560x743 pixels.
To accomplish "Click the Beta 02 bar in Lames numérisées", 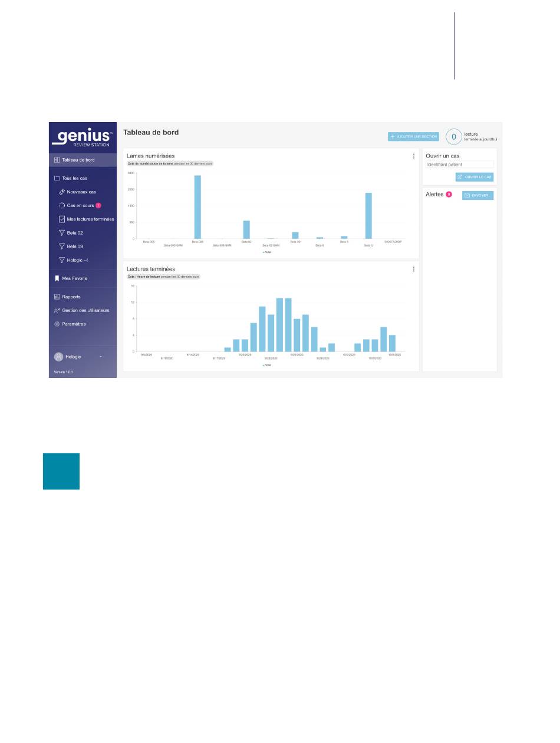I will click(x=246, y=230).
